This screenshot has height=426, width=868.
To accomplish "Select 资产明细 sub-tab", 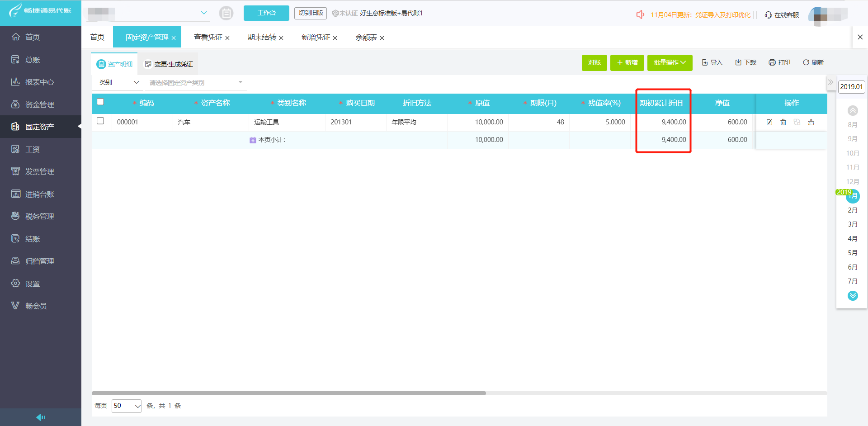I will tap(114, 64).
